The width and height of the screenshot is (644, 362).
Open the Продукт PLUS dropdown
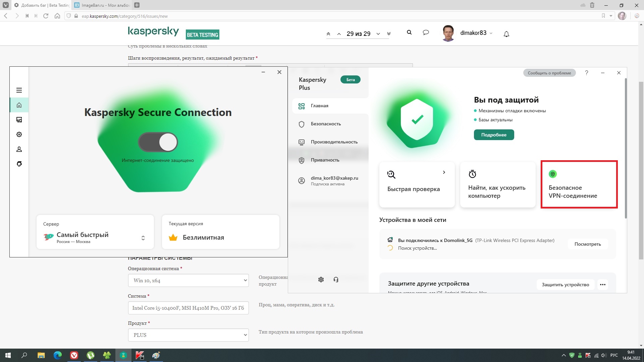click(188, 335)
